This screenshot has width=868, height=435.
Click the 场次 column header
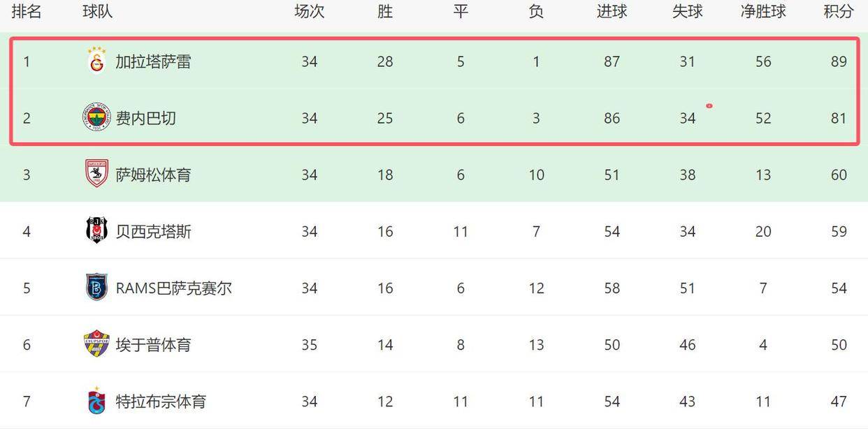(x=310, y=11)
